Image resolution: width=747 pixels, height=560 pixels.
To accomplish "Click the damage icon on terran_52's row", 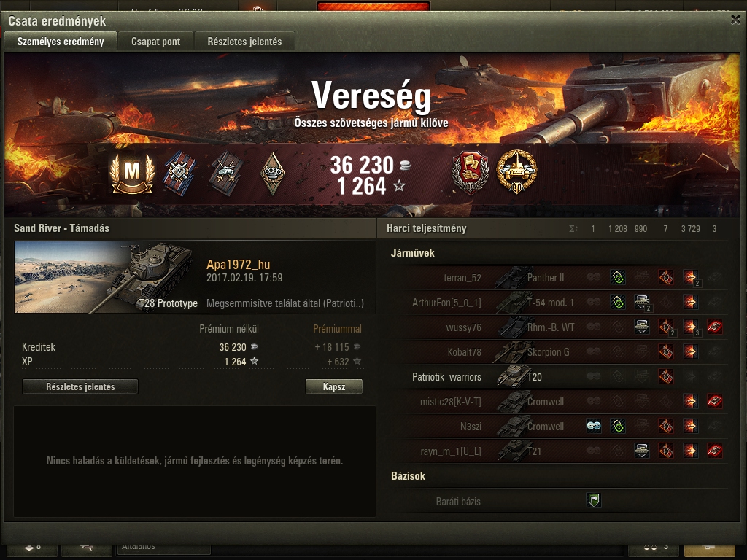I will pos(690,277).
